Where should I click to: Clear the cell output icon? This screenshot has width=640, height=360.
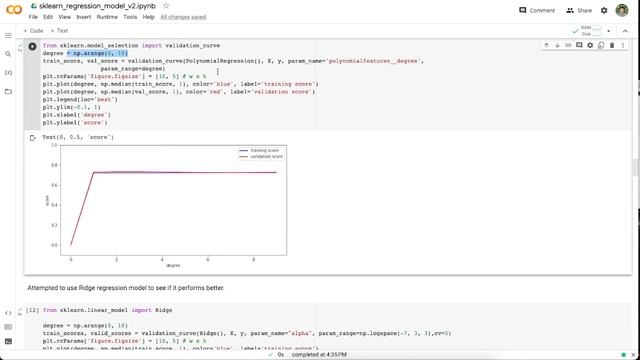pyautogui.click(x=33, y=138)
